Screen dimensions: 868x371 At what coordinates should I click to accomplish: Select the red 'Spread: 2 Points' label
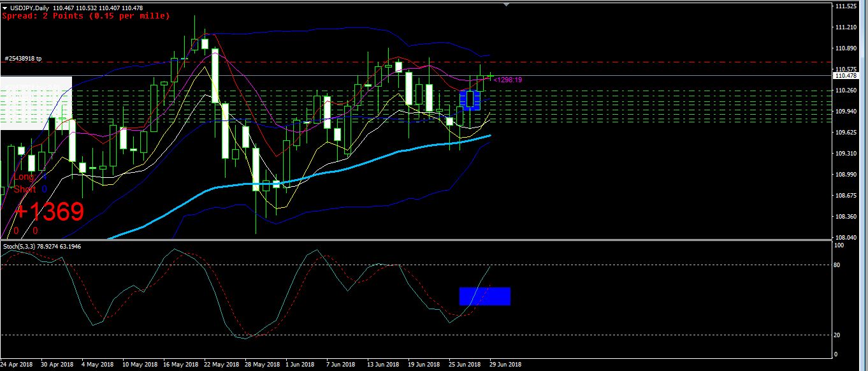[x=86, y=15]
